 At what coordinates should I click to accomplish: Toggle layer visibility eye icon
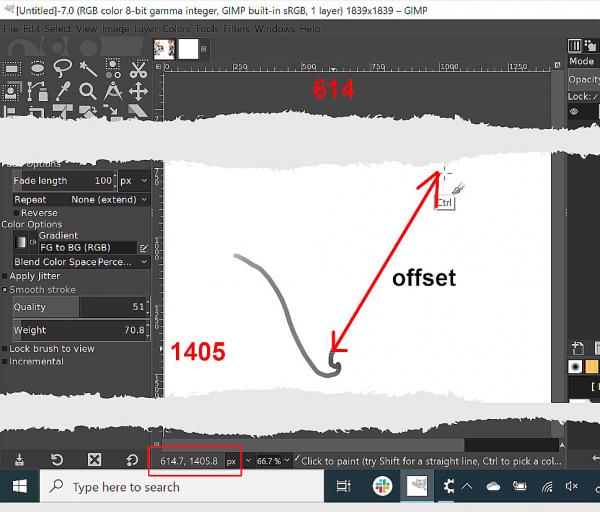[574, 112]
